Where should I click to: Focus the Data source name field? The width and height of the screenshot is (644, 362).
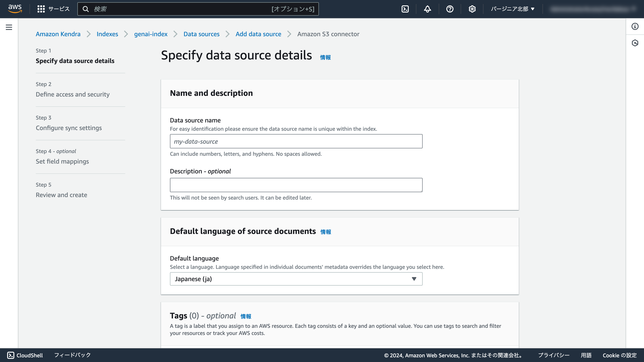tap(296, 141)
